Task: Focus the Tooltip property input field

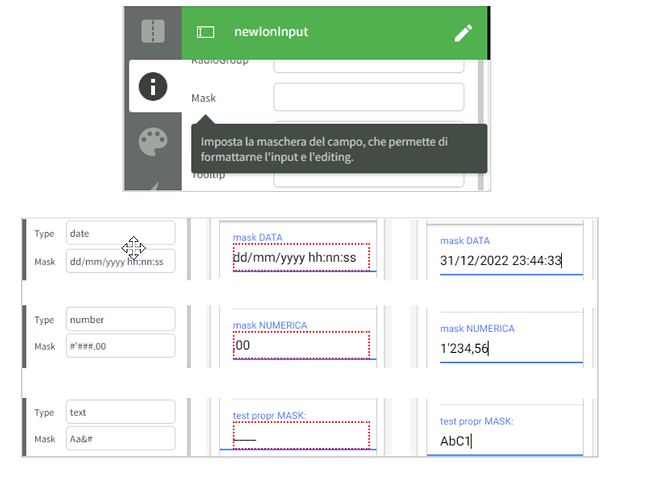Action: [x=368, y=177]
